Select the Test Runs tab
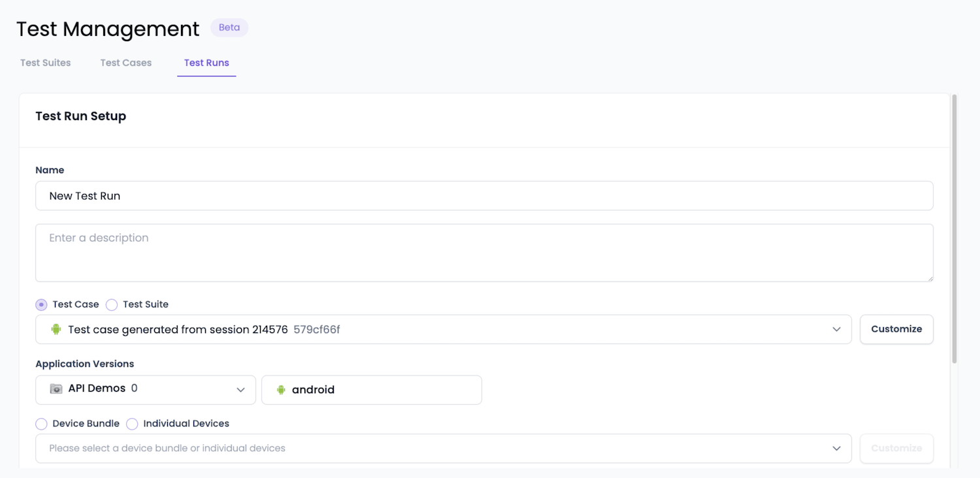Viewport: 980px width, 478px height. tap(206, 63)
